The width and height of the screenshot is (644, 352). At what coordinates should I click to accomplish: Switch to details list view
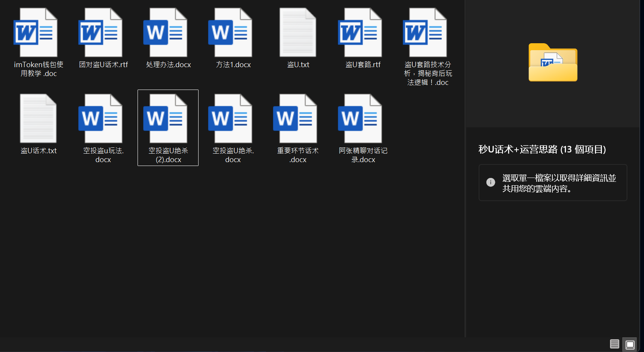(614, 344)
